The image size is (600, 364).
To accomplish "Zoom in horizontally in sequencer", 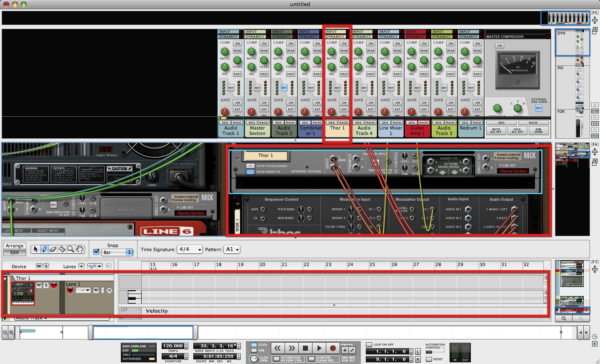I will [x=11, y=332].
